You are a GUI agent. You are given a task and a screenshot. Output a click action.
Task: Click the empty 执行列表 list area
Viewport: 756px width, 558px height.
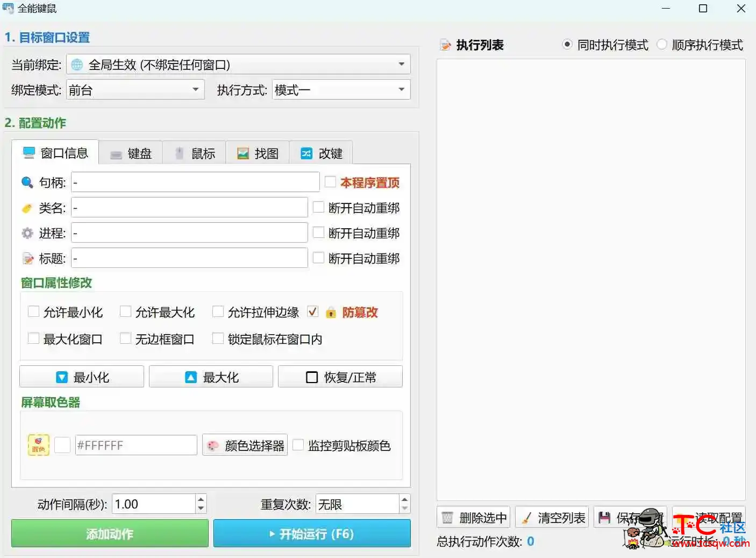click(x=591, y=280)
